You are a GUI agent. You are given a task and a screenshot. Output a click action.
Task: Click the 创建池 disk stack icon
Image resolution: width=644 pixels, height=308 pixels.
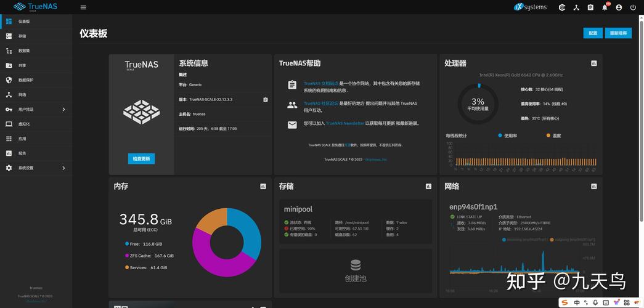(356, 265)
